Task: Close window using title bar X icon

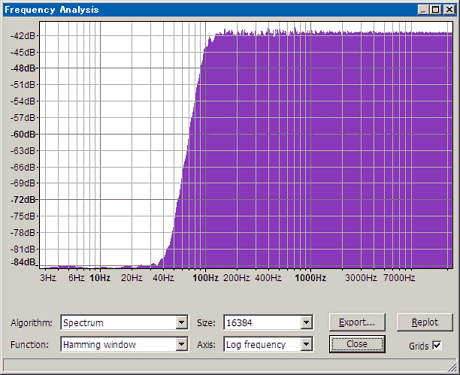Action: 449,10
